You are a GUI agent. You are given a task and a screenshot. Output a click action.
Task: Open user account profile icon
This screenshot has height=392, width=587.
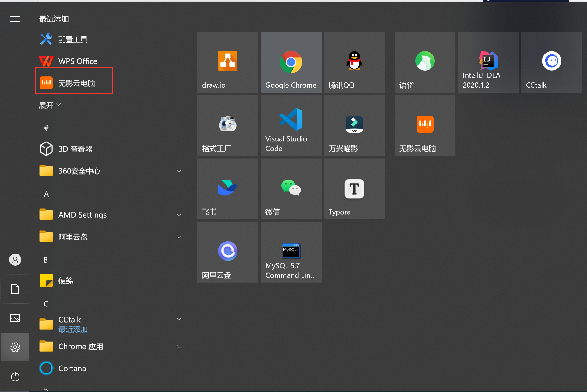15,259
